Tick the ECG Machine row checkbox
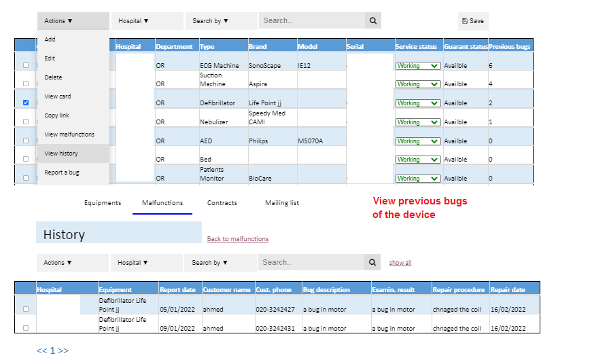 click(x=26, y=65)
